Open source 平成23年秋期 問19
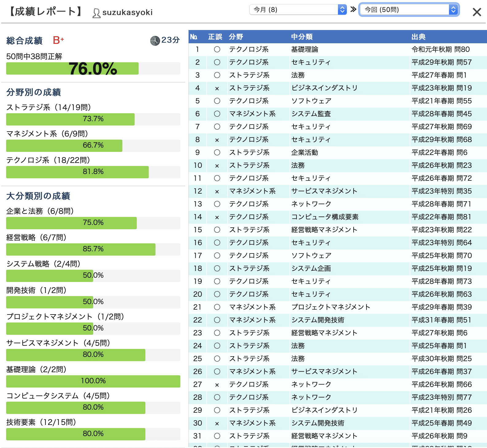 pos(442,88)
